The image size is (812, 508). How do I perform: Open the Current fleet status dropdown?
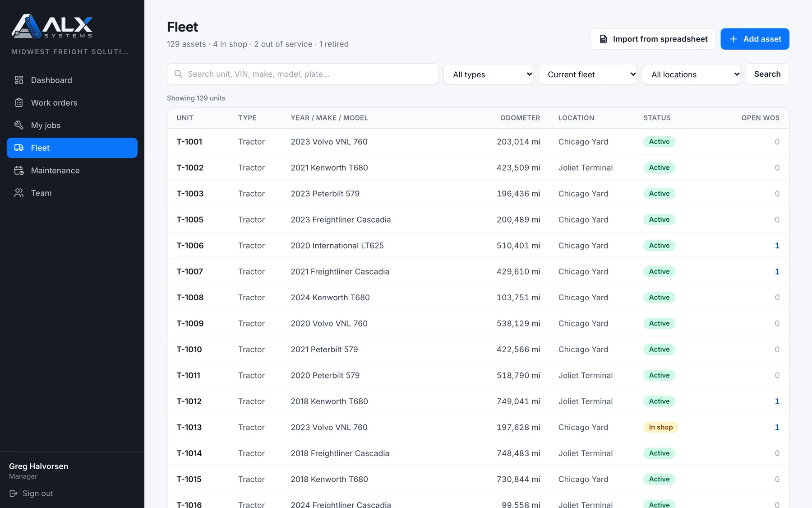click(587, 74)
